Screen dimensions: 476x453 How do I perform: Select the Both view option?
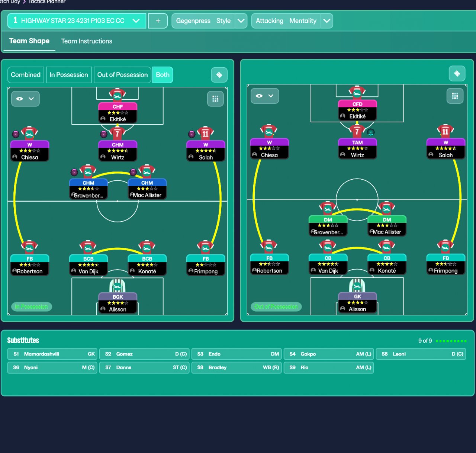(x=163, y=75)
